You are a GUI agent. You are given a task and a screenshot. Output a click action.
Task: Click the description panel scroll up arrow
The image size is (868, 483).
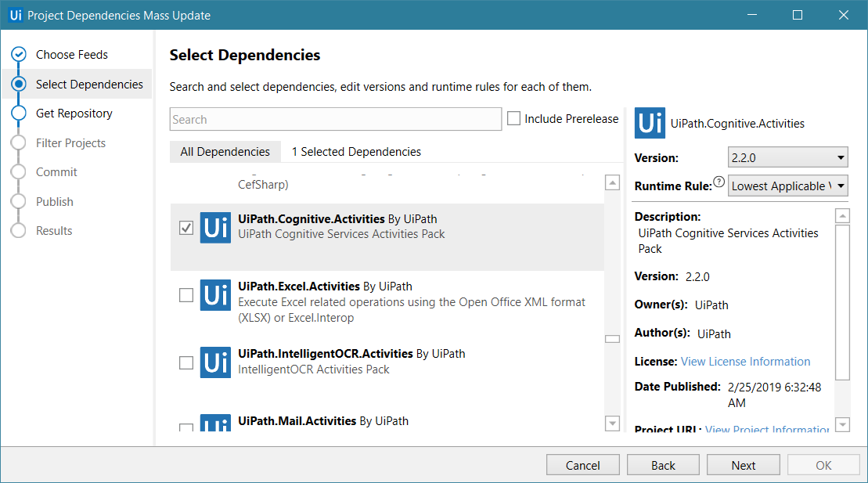pos(842,215)
